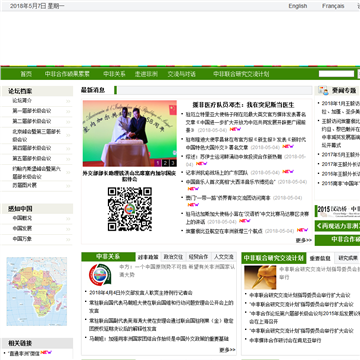360x360 pixels.
Task: Click the chevron beside 第一届部长级会议
Action: point(68,111)
